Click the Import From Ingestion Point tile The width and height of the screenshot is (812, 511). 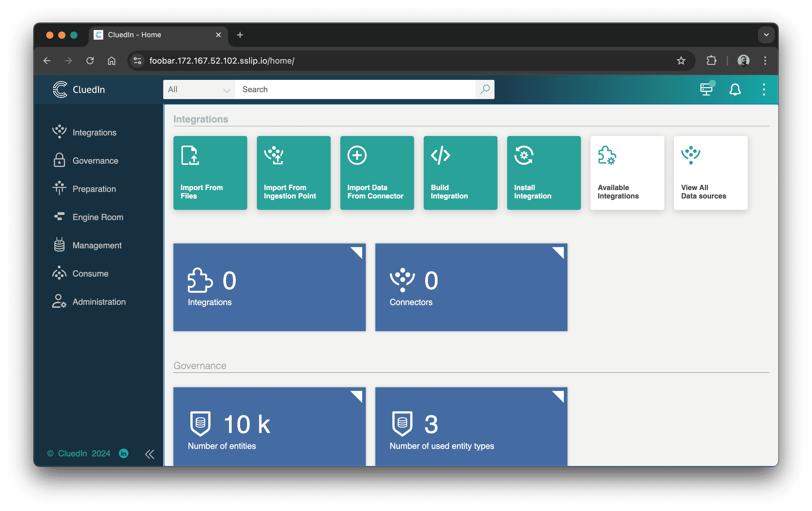point(293,173)
